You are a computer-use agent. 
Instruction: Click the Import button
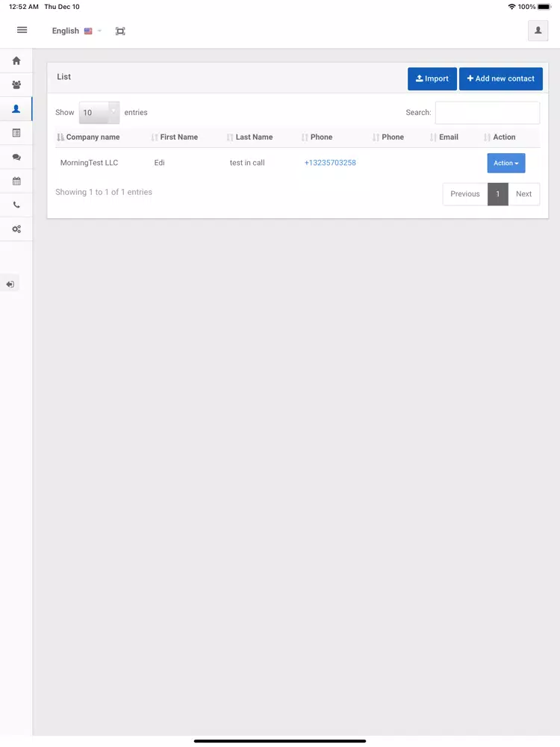coord(432,78)
